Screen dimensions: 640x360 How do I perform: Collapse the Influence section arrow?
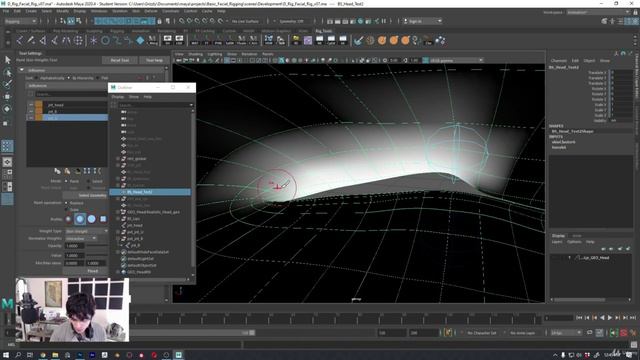(x=22, y=70)
